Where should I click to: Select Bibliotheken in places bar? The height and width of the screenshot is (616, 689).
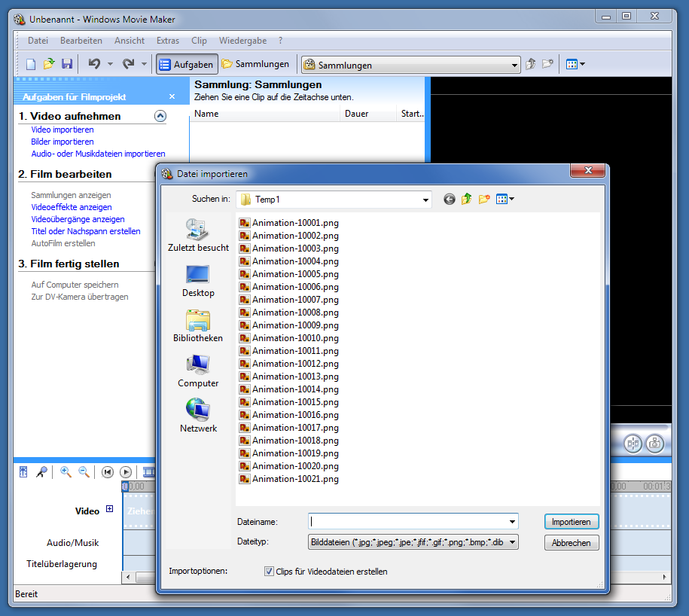198,326
